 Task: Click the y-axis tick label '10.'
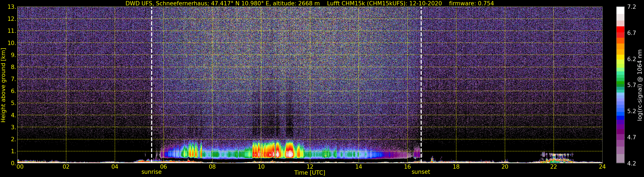click(x=12, y=43)
